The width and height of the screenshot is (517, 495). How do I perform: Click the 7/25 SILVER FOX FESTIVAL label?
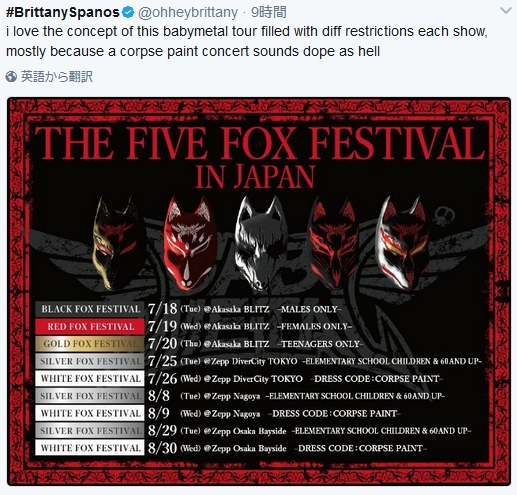[90, 361]
